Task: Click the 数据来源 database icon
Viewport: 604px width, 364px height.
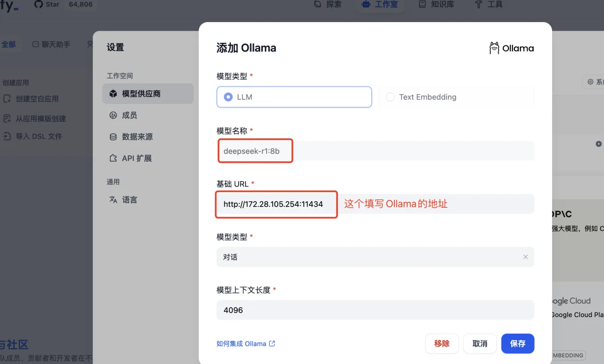Action: point(113,137)
